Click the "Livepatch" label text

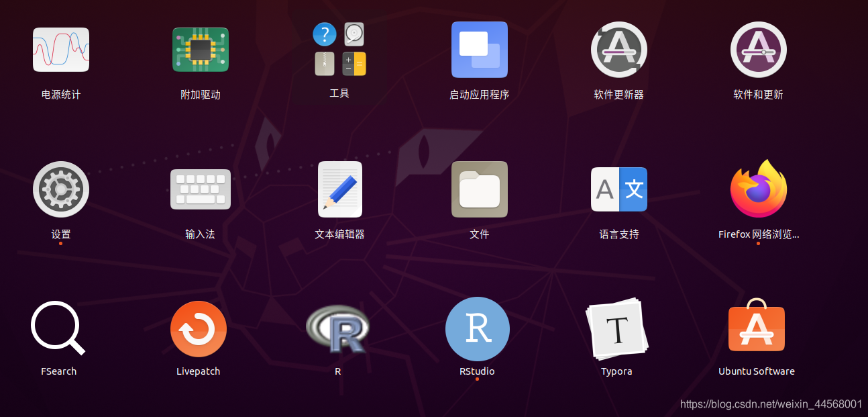click(x=199, y=371)
